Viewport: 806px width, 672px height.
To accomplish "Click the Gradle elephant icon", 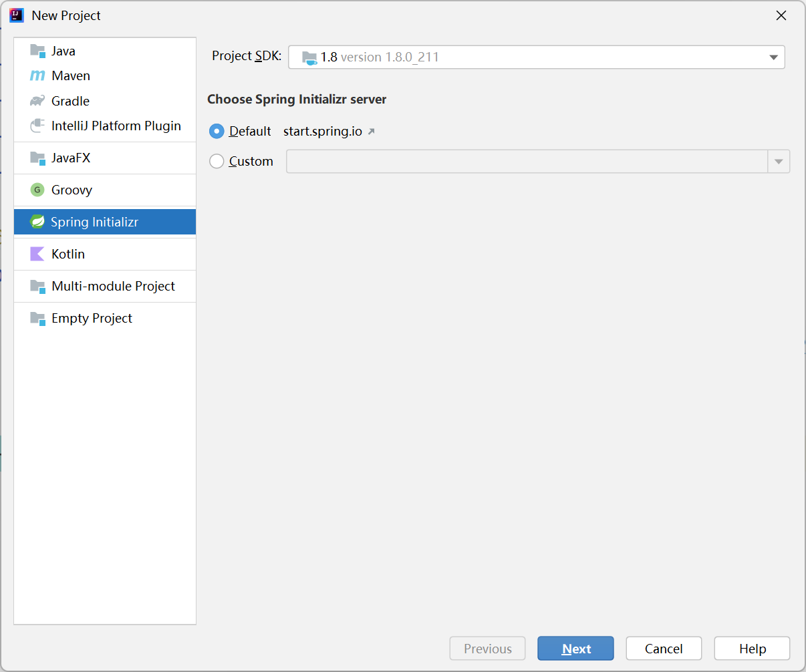I will click(x=37, y=101).
